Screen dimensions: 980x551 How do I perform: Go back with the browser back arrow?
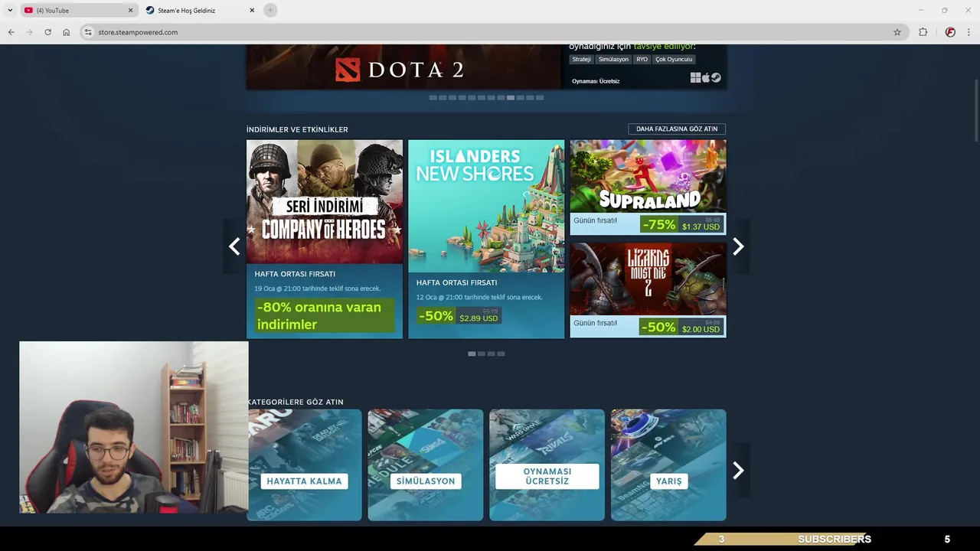coord(11,32)
